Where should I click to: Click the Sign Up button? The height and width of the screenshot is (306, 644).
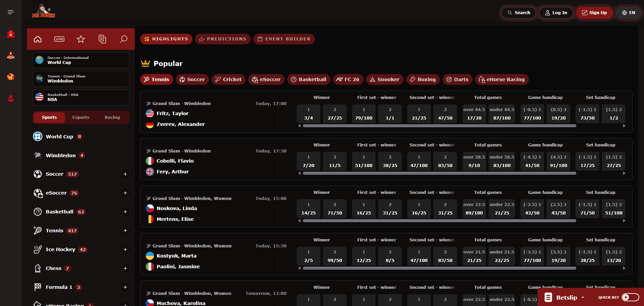pos(594,13)
